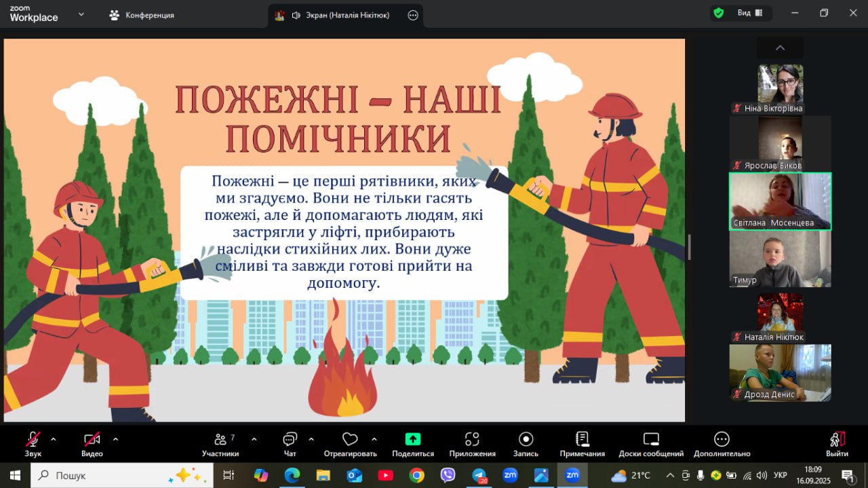Image resolution: width=868 pixels, height=488 pixels.
Task: Click the Отреагировать heart icon
Action: coord(350,439)
